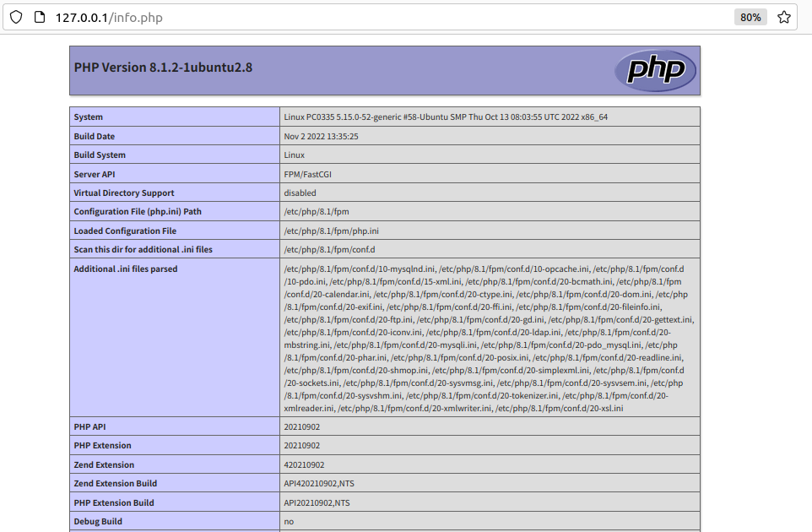Click the Server API label
This screenshot has height=532, width=812.
tap(95, 174)
